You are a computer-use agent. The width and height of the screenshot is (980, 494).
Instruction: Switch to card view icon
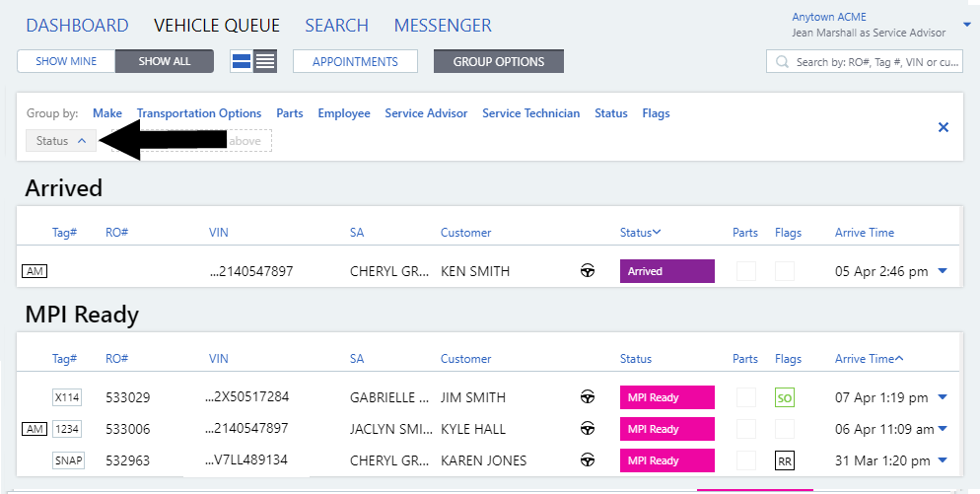tap(242, 61)
